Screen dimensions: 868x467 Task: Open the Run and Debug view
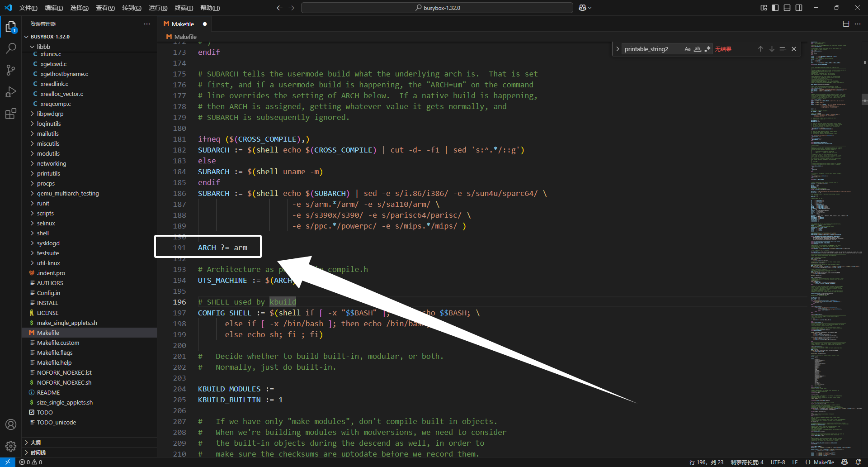tap(11, 92)
